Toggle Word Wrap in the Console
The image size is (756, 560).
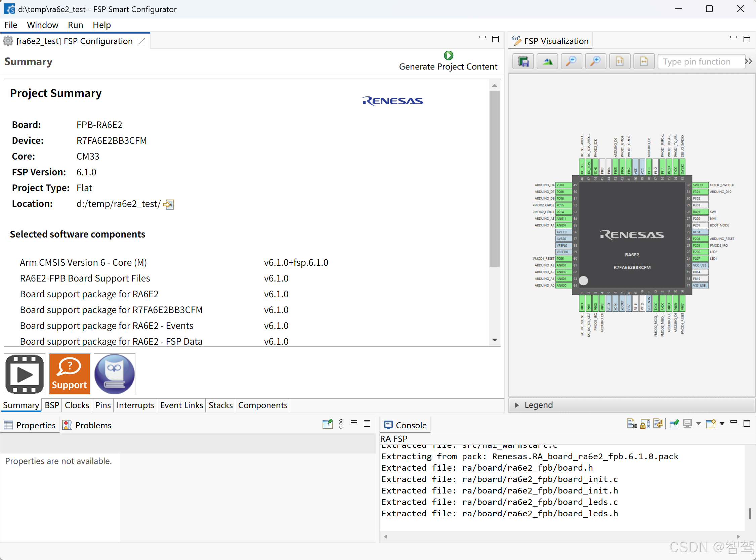click(658, 424)
